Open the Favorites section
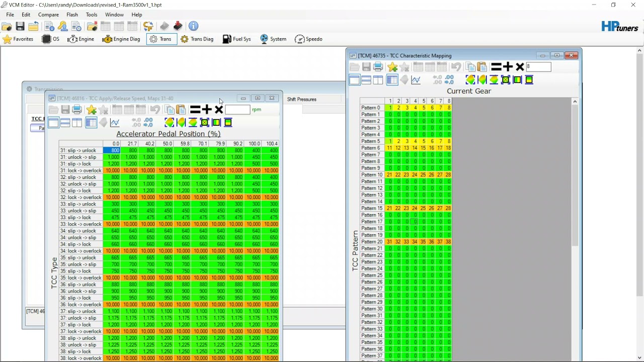 [18, 39]
